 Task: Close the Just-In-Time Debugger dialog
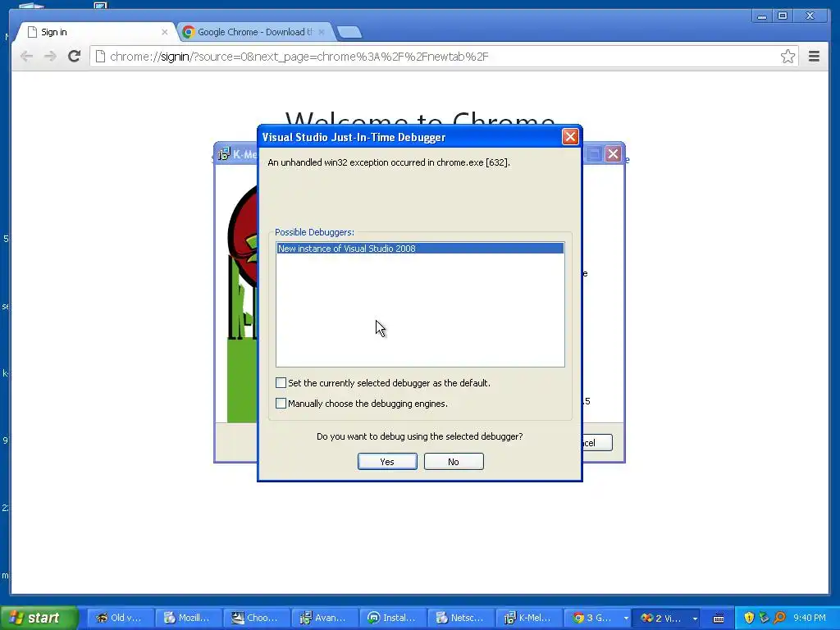(x=570, y=137)
